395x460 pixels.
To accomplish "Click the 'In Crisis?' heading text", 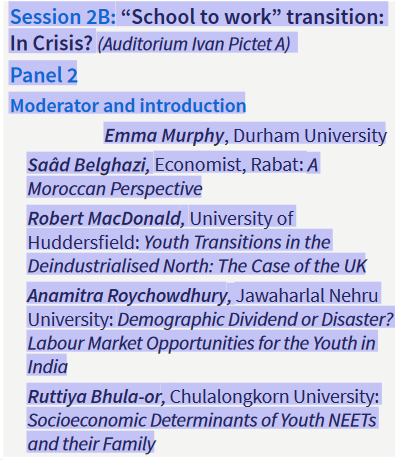I will tap(52, 43).
